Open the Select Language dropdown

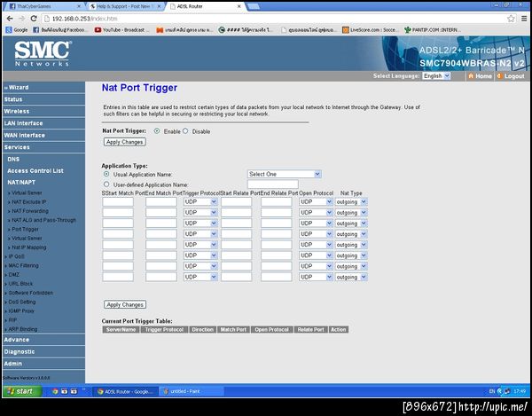click(x=436, y=76)
